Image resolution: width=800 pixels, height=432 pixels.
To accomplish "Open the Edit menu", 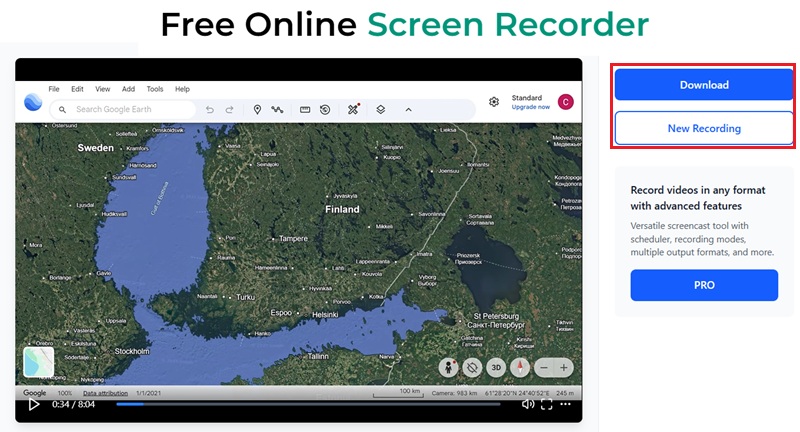I will tap(77, 89).
